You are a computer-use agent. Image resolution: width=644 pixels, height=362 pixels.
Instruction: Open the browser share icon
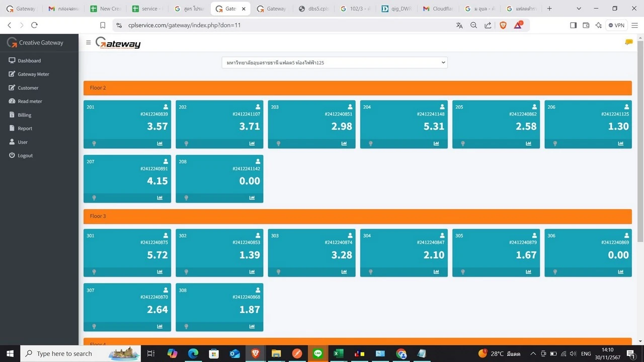pyautogui.click(x=488, y=25)
